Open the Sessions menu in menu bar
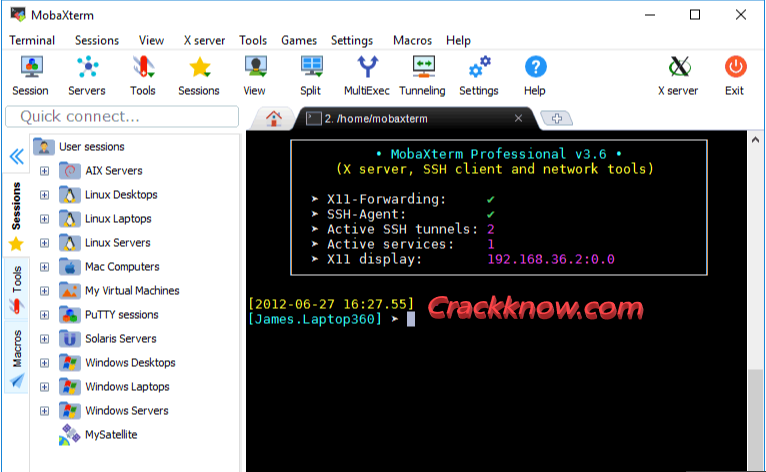The width and height of the screenshot is (766, 472). point(97,40)
